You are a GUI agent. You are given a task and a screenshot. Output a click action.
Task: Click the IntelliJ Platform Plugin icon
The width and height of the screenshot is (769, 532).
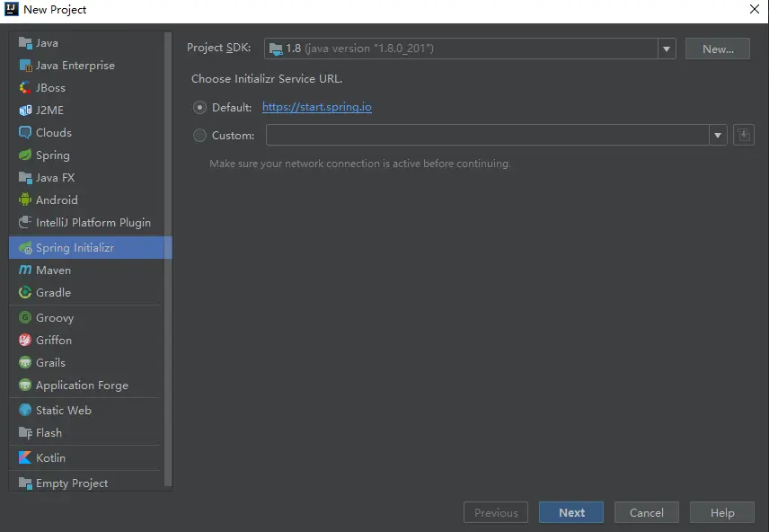click(25, 222)
